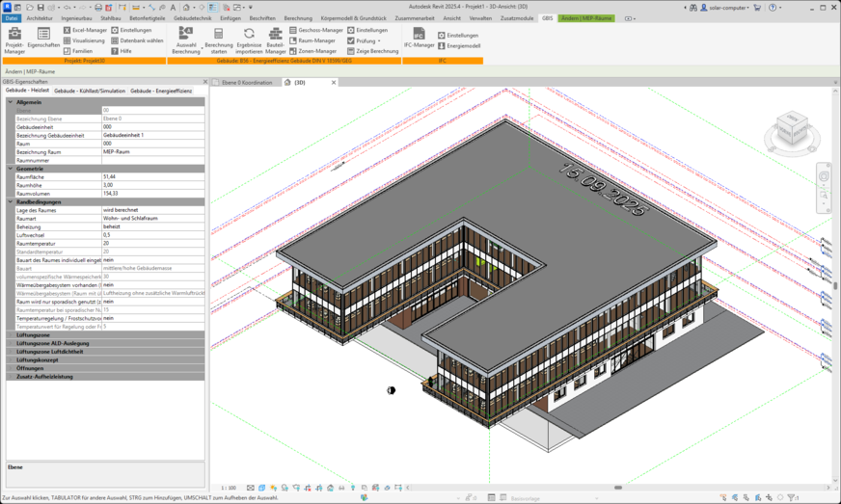
Task: Expand the Lüftungszone section
Action: click(11, 334)
